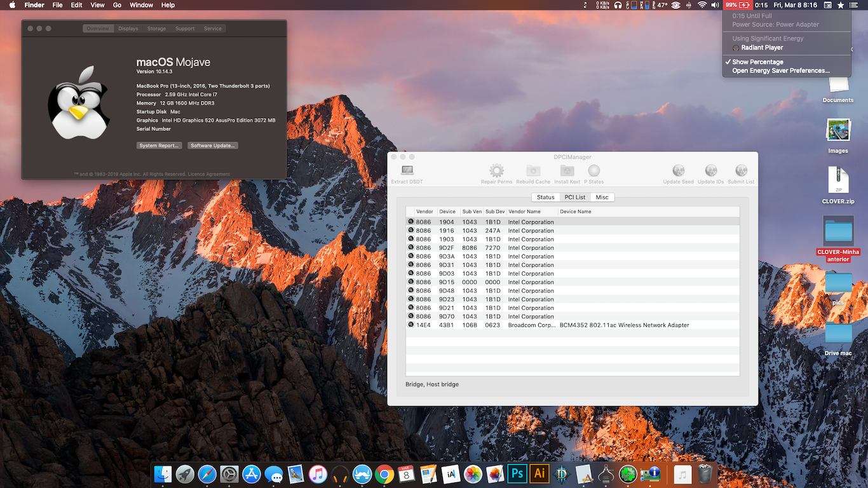Sort by Vendor Name column header
Image resolution: width=868 pixels, height=488 pixels.
(x=532, y=212)
